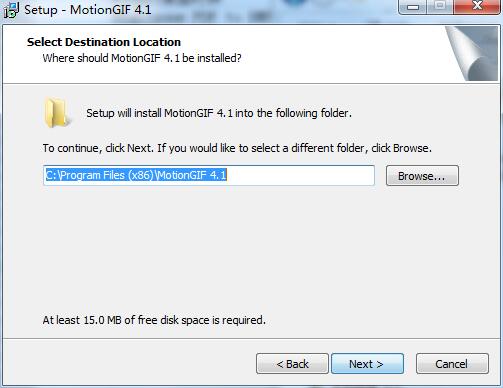Click the grayed-out maximize button
The height and width of the screenshot is (388, 503).
point(440,7)
